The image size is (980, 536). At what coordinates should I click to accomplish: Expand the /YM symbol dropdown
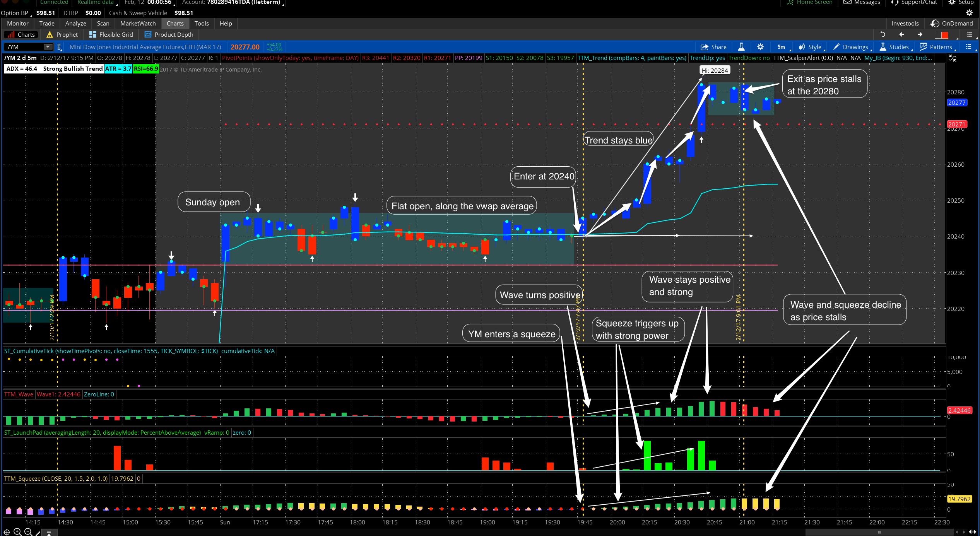click(48, 47)
